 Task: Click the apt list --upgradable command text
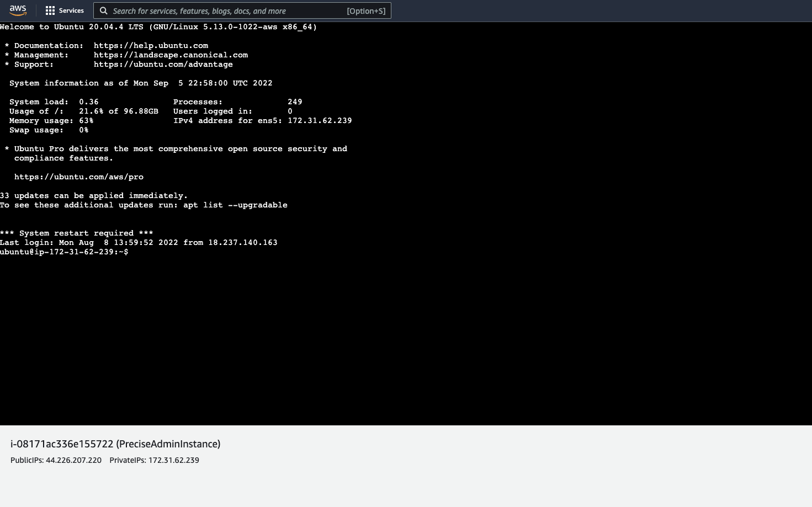pos(235,205)
